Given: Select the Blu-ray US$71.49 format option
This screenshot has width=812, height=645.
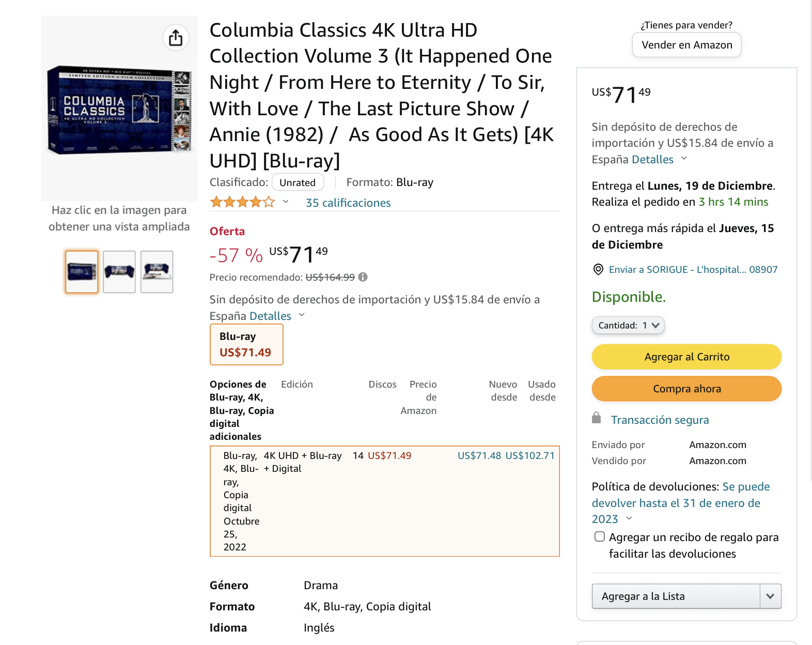Looking at the screenshot, I should pyautogui.click(x=246, y=344).
